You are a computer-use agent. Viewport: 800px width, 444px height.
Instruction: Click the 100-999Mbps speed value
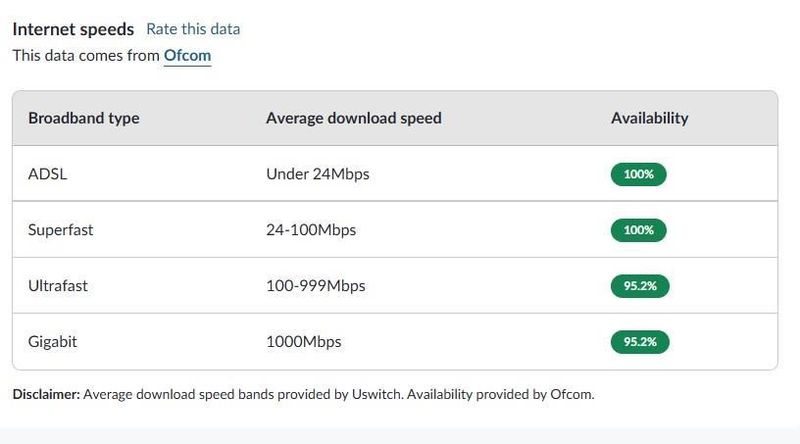pos(315,286)
